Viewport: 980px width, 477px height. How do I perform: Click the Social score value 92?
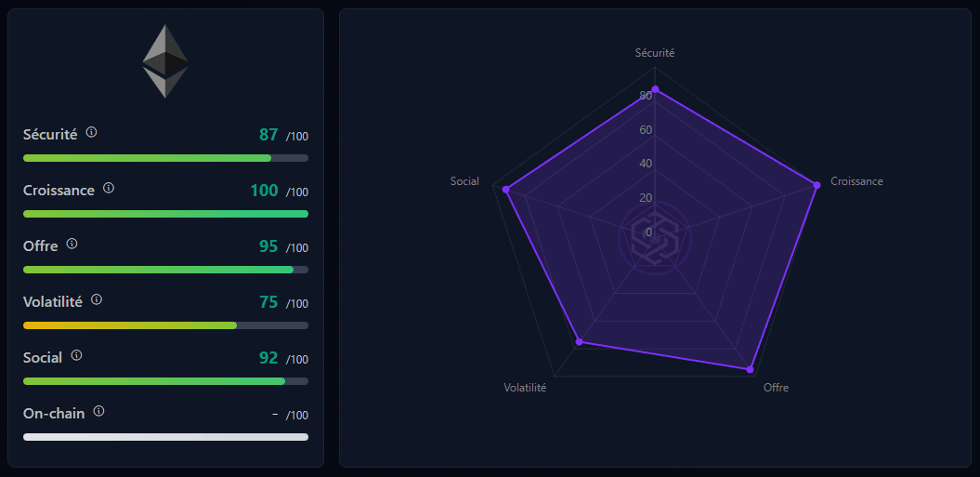pos(268,357)
